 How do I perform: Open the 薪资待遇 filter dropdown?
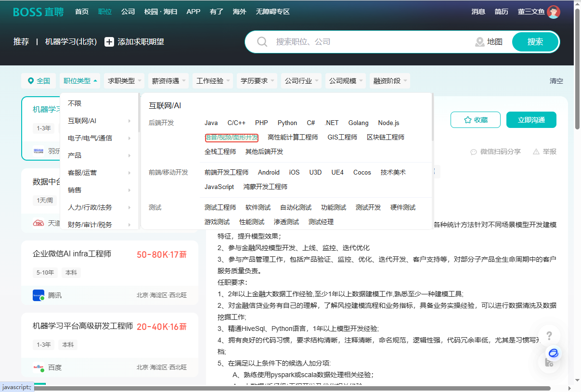click(x=168, y=81)
